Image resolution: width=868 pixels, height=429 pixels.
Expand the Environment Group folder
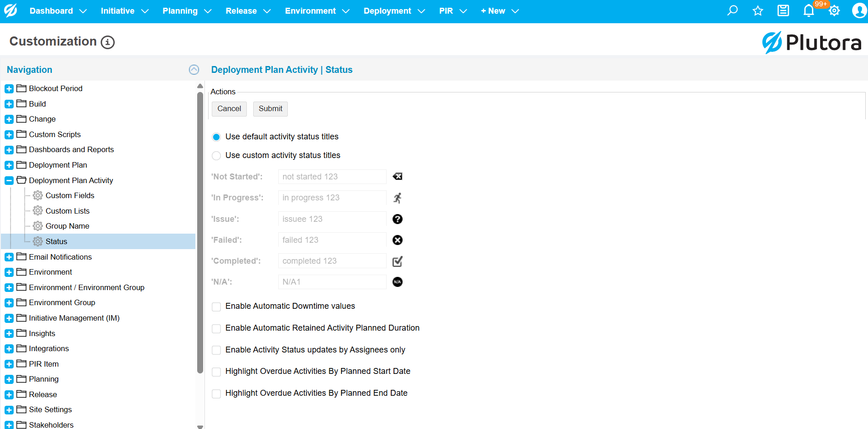pyautogui.click(x=9, y=303)
